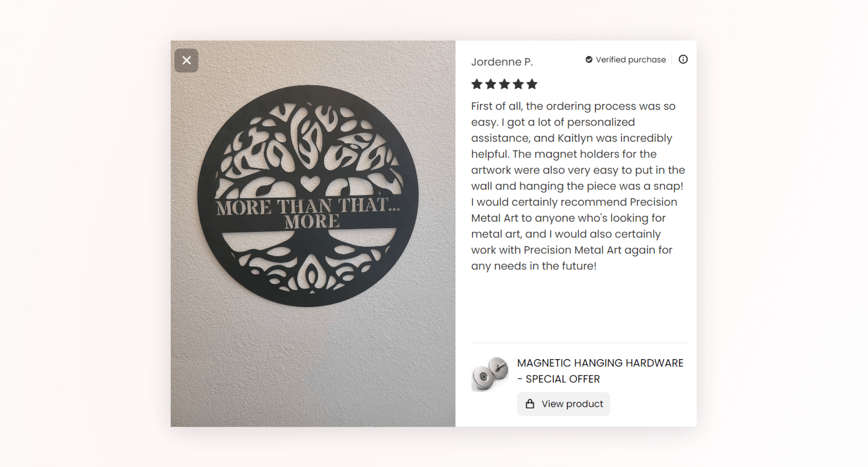This screenshot has width=868, height=467.
Task: Open the View product button
Action: tap(563, 404)
